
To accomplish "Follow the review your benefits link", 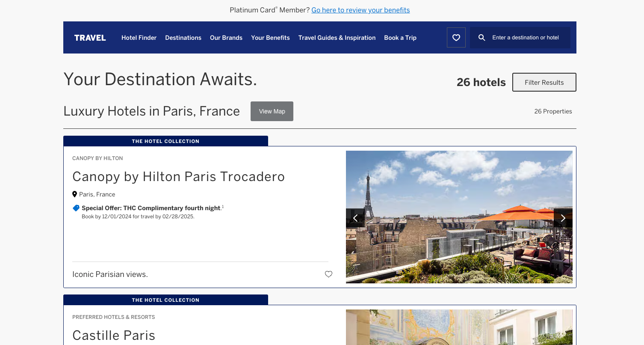I will [360, 10].
